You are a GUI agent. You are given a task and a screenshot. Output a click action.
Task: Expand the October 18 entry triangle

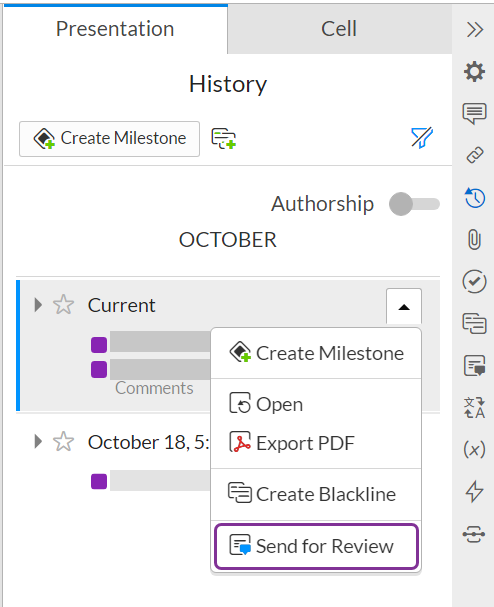[x=38, y=441]
